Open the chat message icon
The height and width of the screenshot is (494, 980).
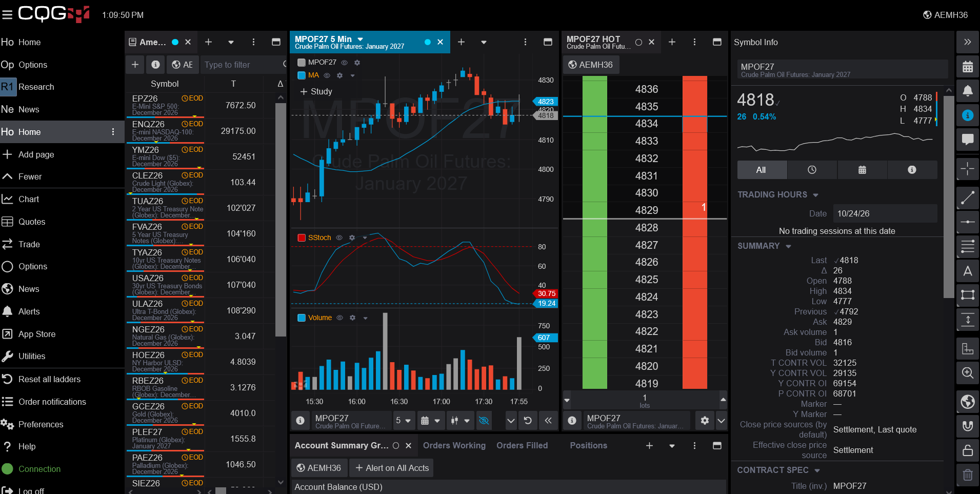click(967, 139)
